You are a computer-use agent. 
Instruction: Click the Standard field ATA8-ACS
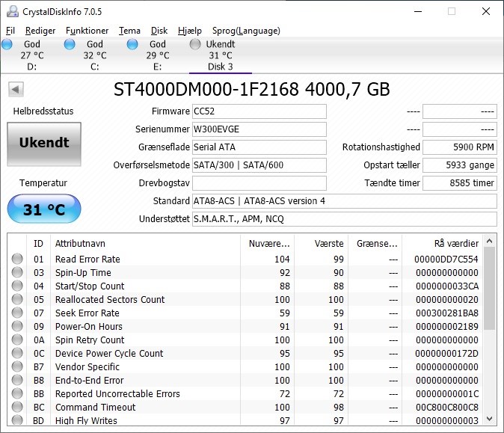[345, 201]
